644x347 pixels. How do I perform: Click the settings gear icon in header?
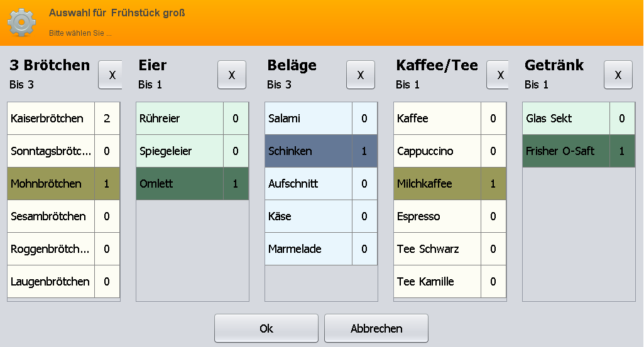22,23
